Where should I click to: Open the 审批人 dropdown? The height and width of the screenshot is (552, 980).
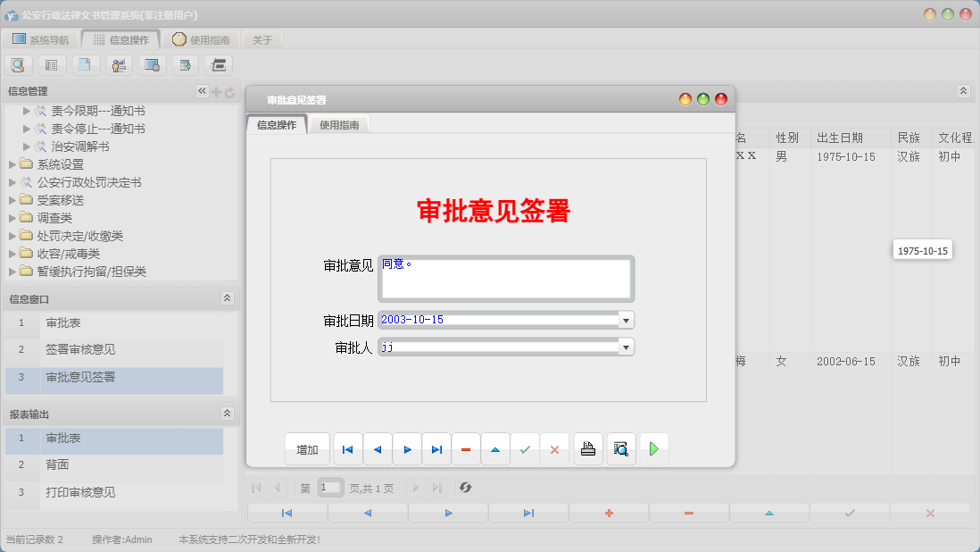pyautogui.click(x=626, y=347)
